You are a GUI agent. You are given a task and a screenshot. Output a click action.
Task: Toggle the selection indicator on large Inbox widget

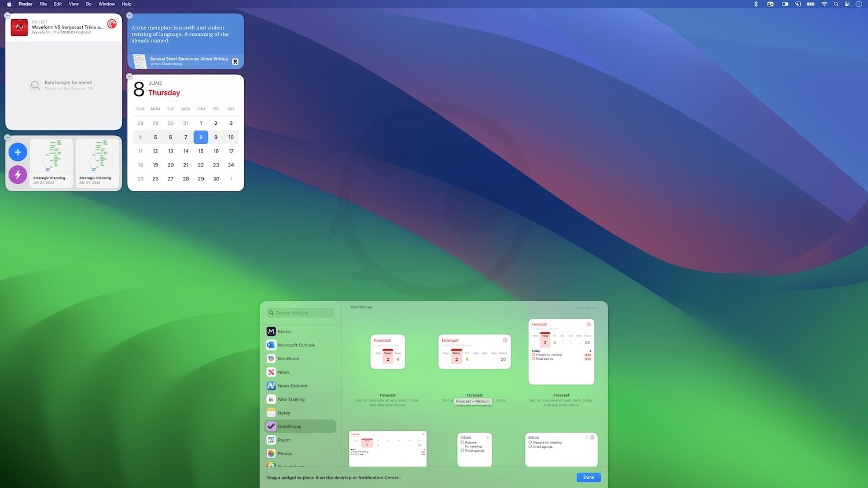[592, 438]
